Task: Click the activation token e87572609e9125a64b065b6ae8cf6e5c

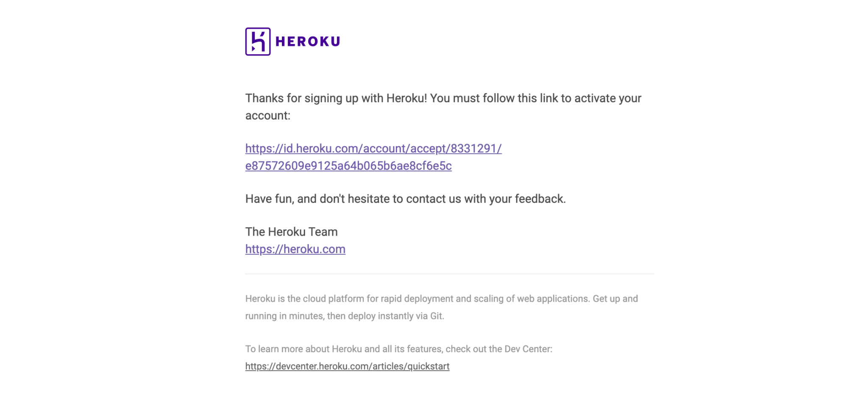Action: [x=348, y=166]
